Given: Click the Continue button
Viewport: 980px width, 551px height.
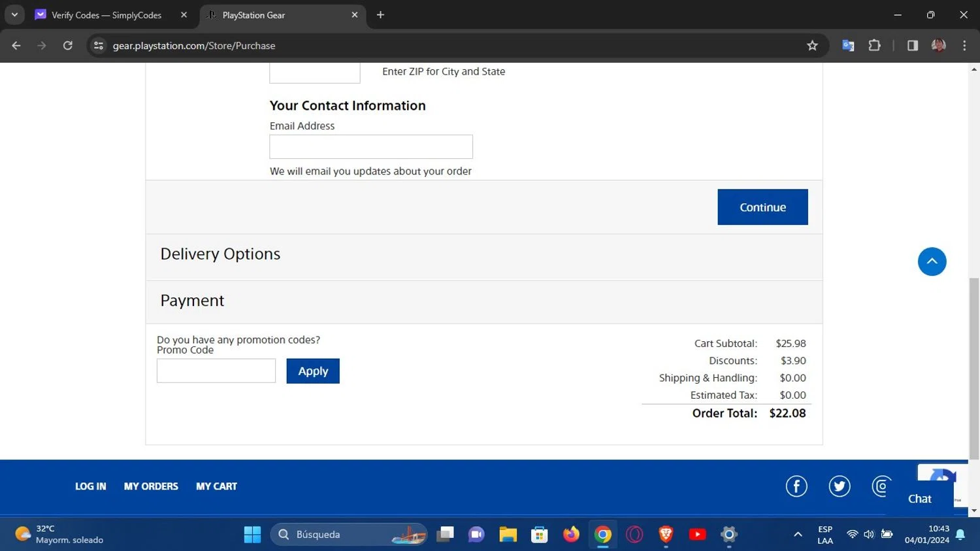Looking at the screenshot, I should [762, 207].
